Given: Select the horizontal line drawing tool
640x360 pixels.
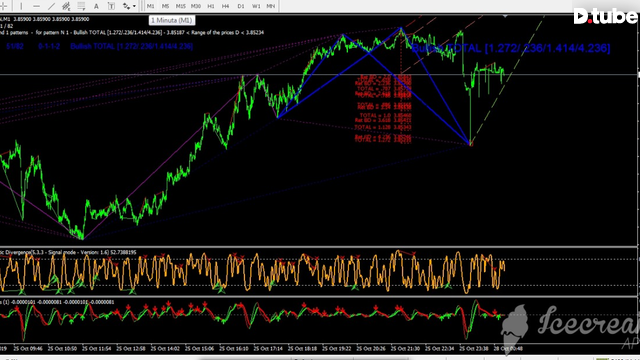Looking at the screenshot, I should click(x=36, y=6).
